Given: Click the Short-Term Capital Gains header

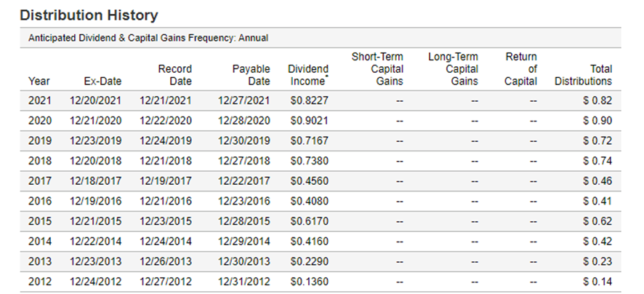Looking at the screenshot, I should tap(377, 68).
